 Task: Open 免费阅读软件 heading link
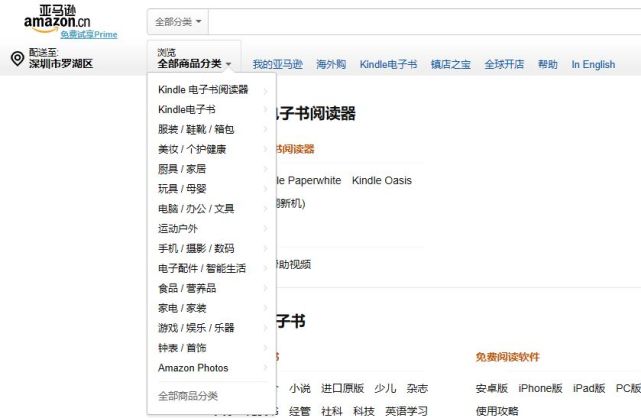[507, 357]
